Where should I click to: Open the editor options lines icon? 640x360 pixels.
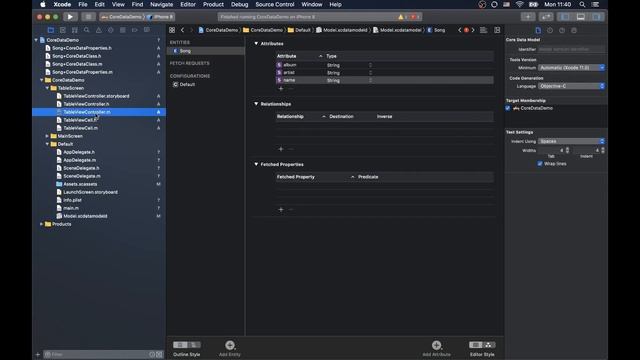[x=484, y=30]
